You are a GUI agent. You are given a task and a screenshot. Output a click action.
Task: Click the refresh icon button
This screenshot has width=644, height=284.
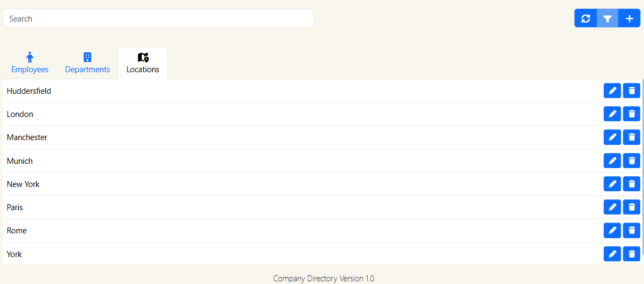click(586, 18)
